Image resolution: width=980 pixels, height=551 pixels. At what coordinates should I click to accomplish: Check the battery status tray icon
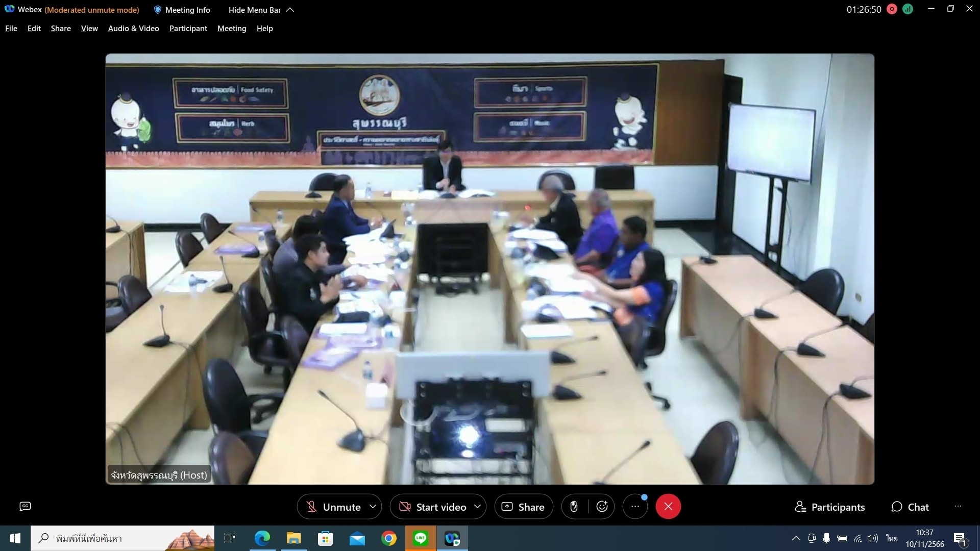click(x=842, y=538)
